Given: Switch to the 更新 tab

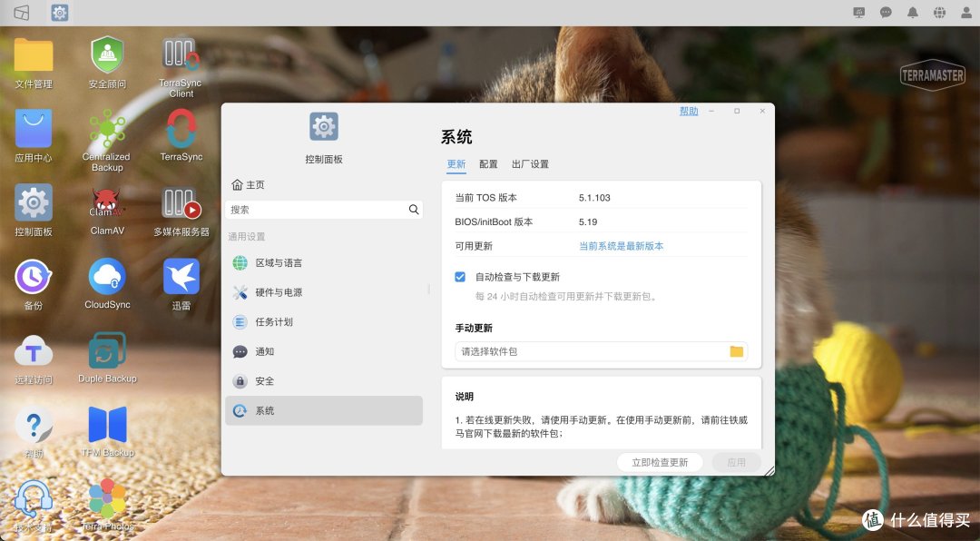Looking at the screenshot, I should 456,164.
